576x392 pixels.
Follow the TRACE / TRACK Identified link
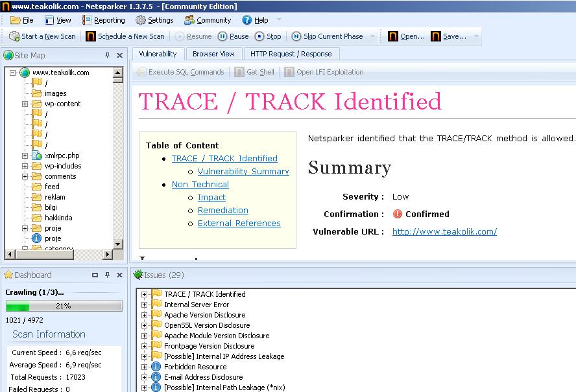click(x=224, y=159)
